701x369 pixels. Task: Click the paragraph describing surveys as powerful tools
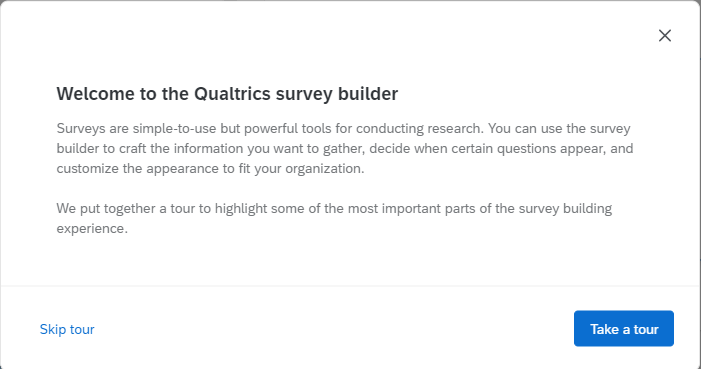(x=345, y=148)
